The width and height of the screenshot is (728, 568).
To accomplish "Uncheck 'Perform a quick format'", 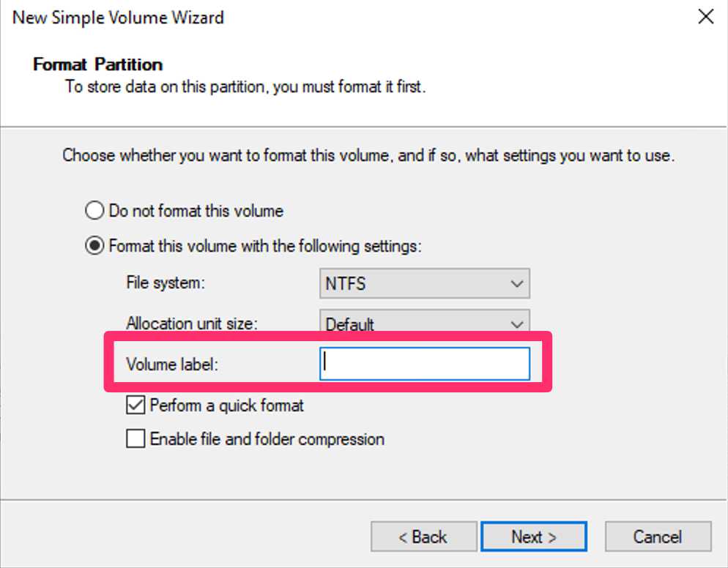I will click(x=135, y=406).
